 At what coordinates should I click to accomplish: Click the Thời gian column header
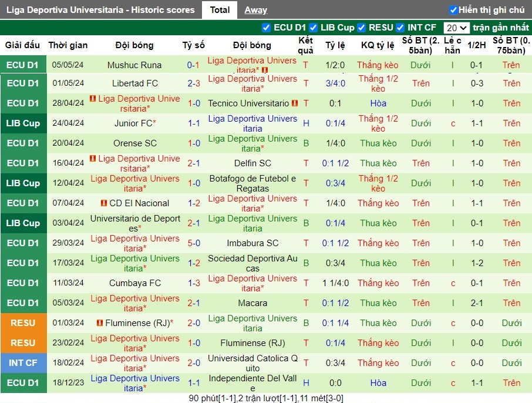pyautogui.click(x=68, y=45)
